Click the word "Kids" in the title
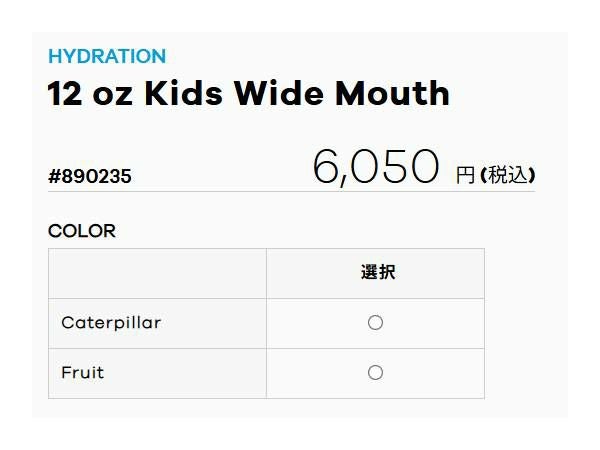 pyautogui.click(x=188, y=94)
